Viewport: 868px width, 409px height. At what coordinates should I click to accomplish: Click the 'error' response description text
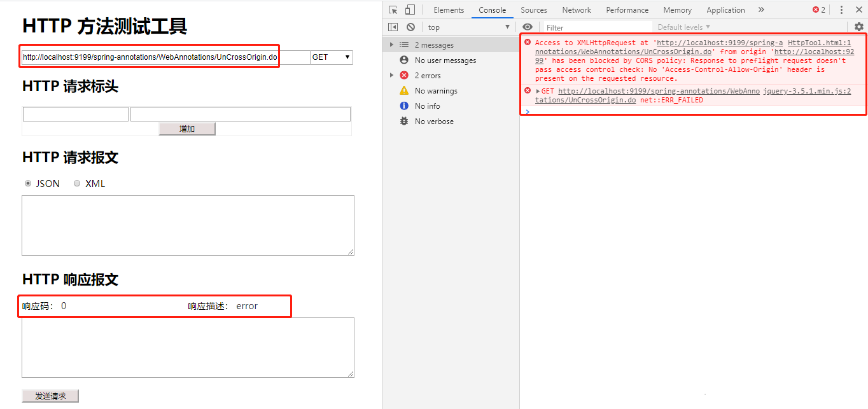pos(247,306)
